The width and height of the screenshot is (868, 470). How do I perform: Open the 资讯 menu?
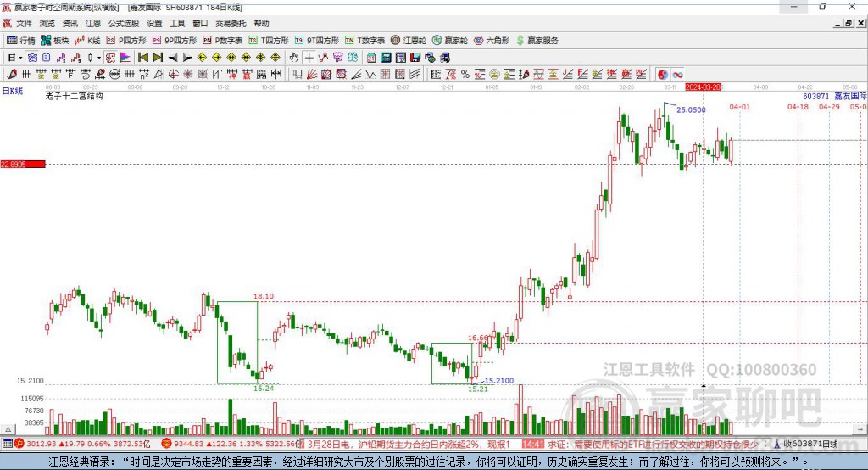pos(70,23)
